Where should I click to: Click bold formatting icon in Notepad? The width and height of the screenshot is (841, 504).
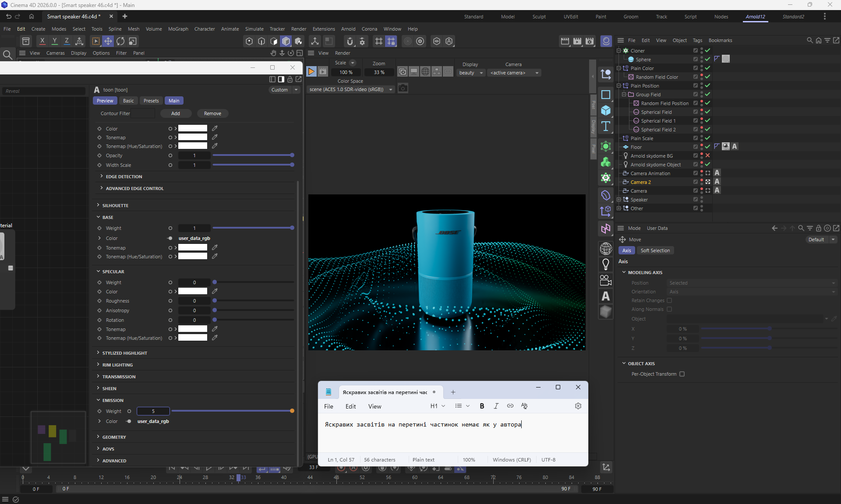pos(482,406)
